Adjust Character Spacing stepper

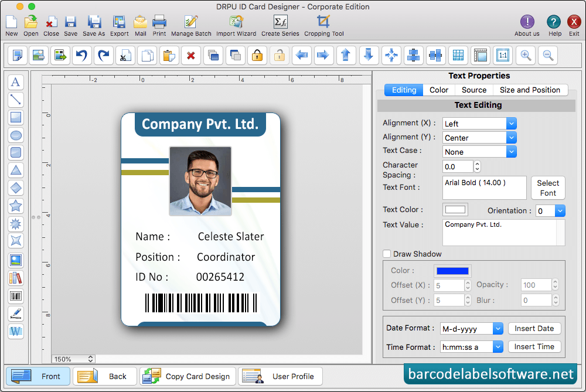477,166
